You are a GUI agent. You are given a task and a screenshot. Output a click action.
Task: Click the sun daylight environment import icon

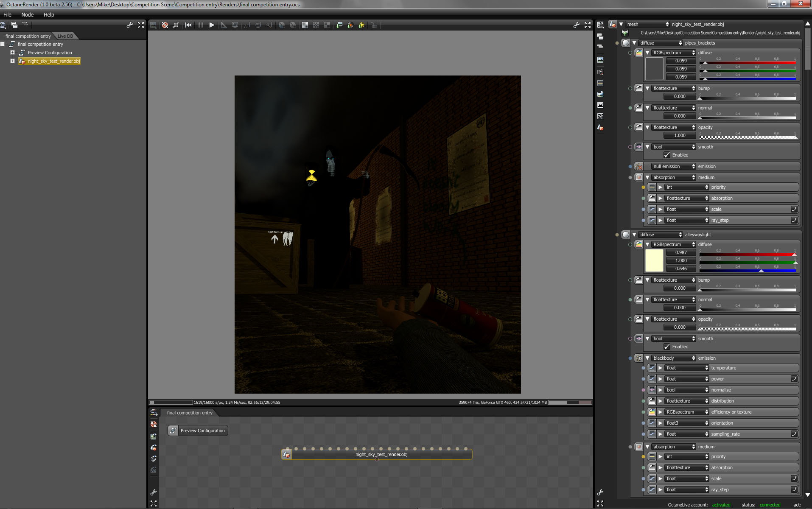coord(361,25)
